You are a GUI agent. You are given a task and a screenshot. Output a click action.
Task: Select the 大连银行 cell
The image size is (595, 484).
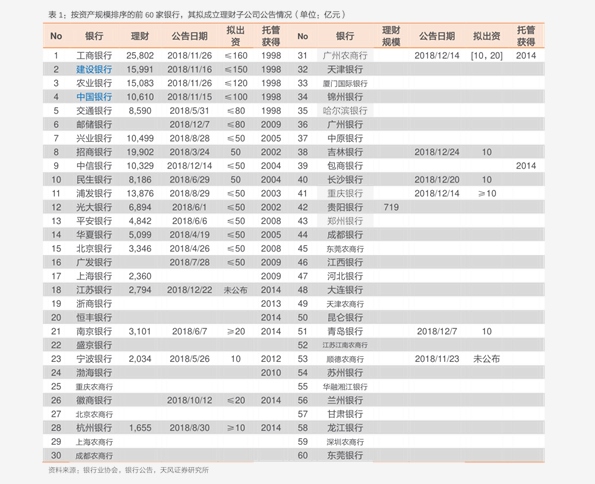345,290
